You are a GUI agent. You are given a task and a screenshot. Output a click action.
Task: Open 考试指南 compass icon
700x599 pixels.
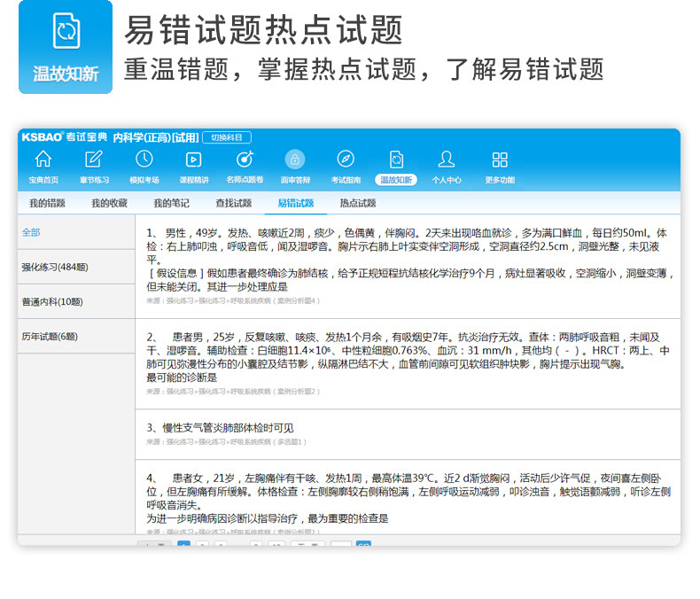[x=346, y=159]
